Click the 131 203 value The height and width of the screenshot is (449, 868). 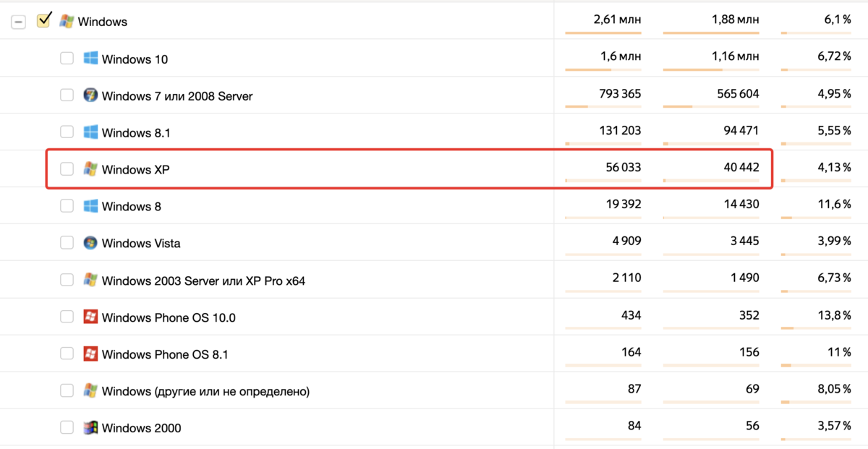coord(621,130)
